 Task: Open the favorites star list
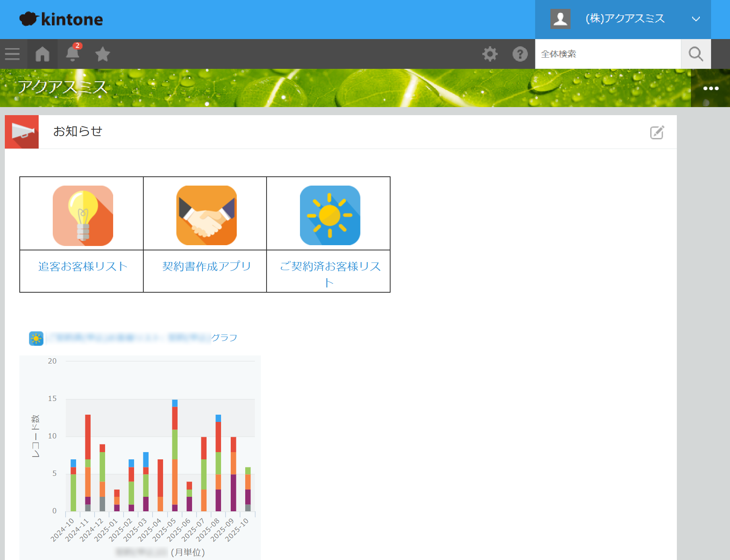coord(103,54)
